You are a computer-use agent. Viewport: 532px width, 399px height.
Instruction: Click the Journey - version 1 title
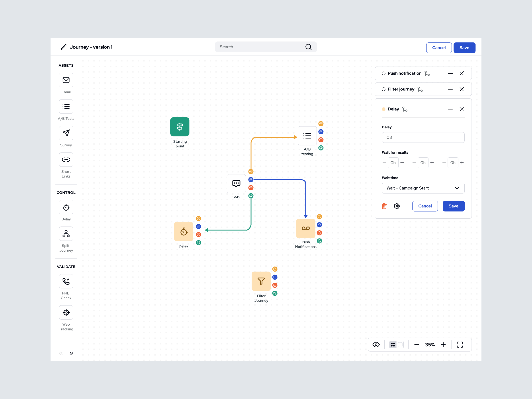[91, 47]
